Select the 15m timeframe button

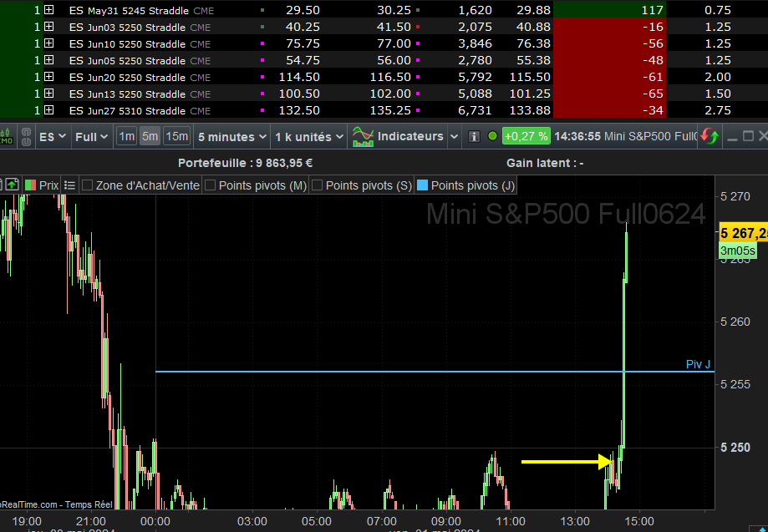176,136
